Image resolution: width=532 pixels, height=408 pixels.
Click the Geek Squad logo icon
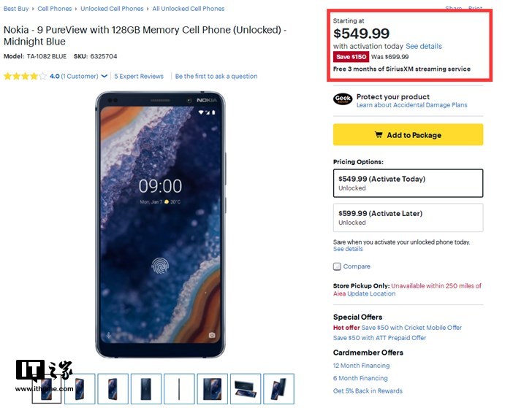coord(343,100)
